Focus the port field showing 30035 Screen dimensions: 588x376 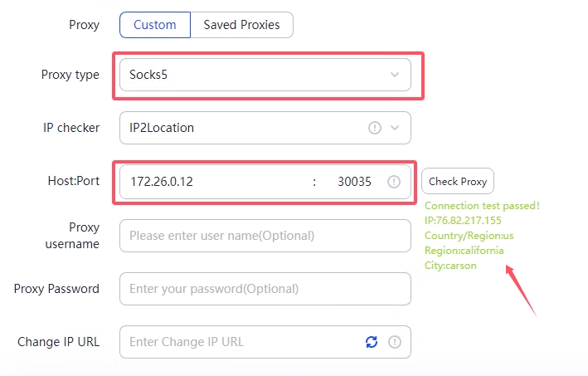[x=354, y=181]
